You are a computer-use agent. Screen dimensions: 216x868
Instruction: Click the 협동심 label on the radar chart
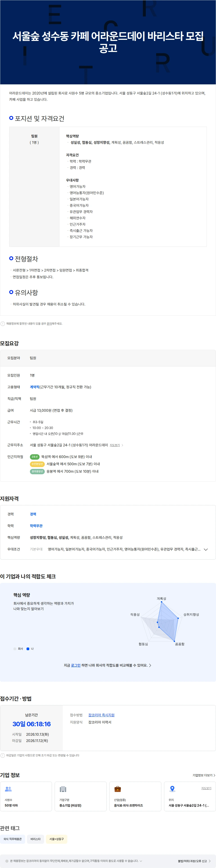click(x=143, y=644)
